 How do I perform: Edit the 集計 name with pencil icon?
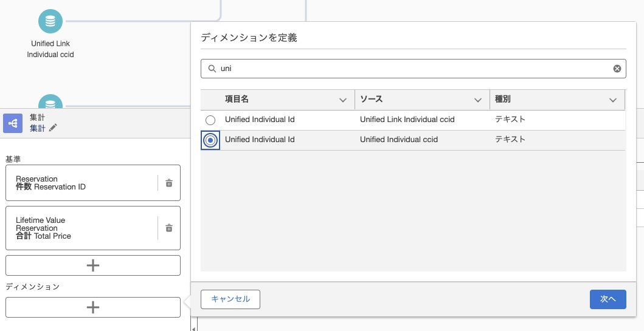[52, 128]
